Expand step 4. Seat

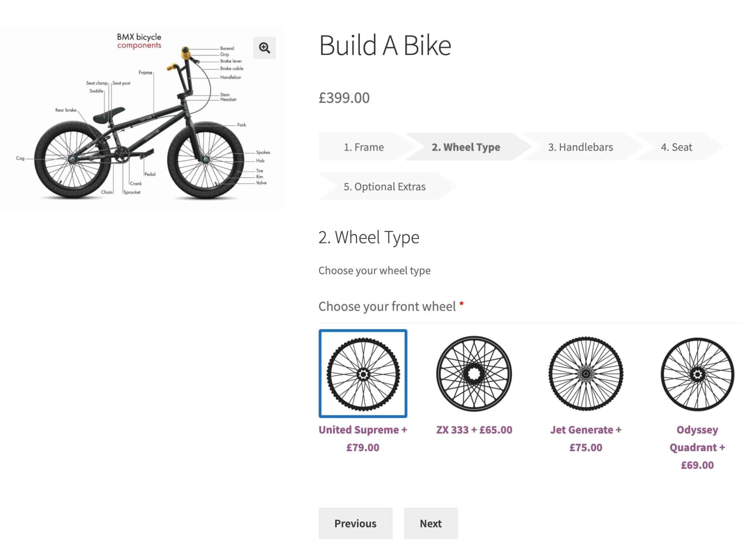point(677,147)
